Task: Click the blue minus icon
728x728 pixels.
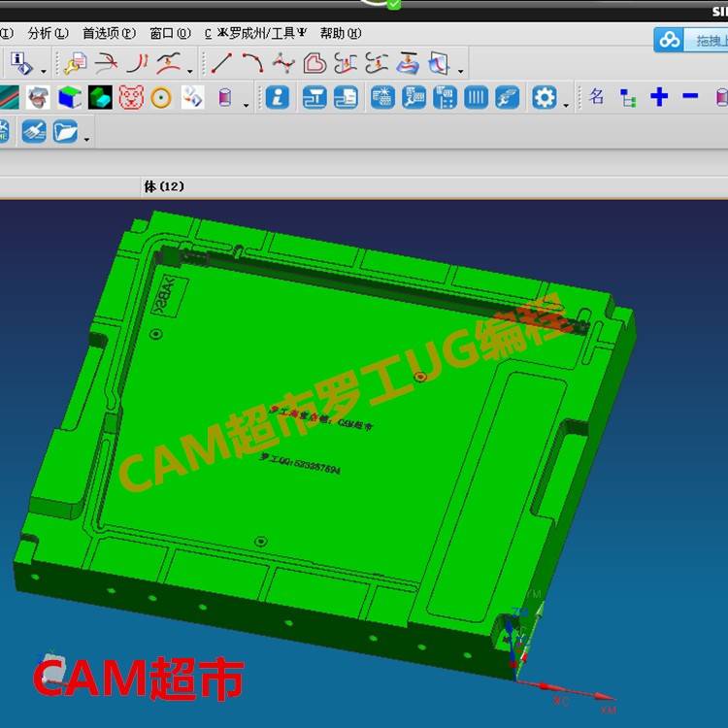Action: tap(690, 96)
